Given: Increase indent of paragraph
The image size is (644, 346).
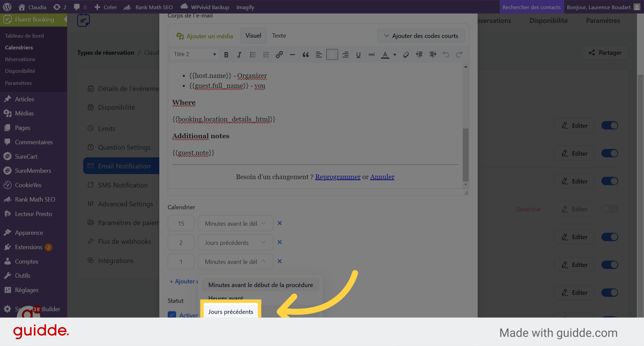Looking at the screenshot, I should click(x=433, y=55).
